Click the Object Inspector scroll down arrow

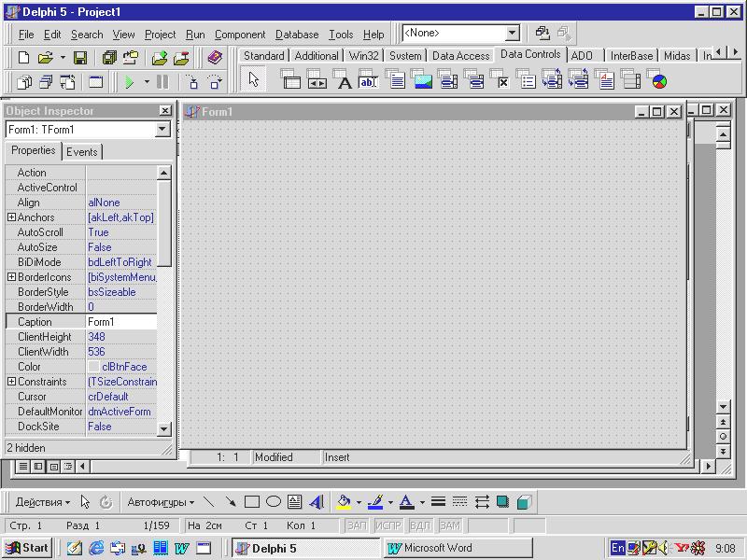point(164,429)
